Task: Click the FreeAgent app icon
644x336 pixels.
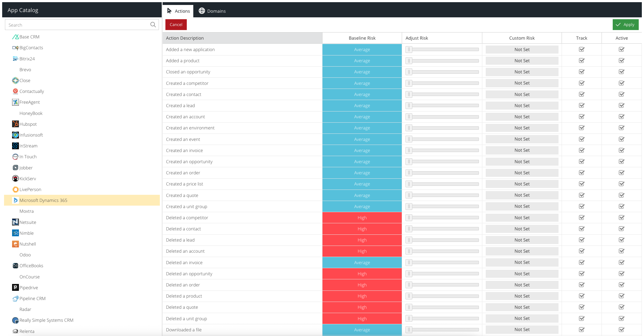Action: [x=15, y=102]
